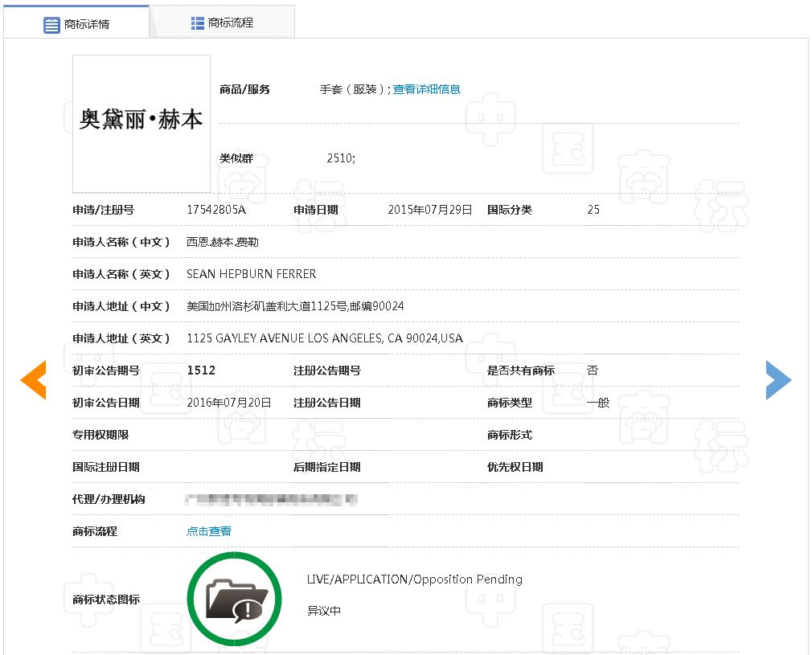812x655 pixels.
Task: Click the 注册公告日期 label
Action: [326, 403]
